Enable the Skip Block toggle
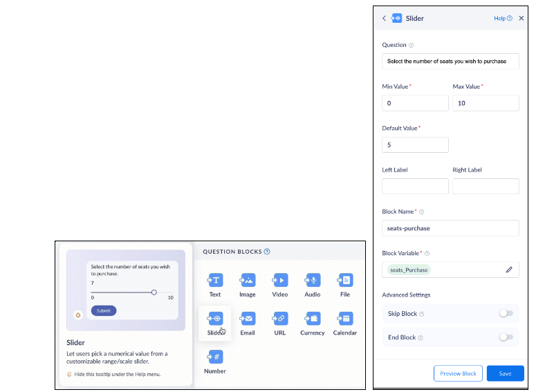This screenshot has width=554, height=392. (506, 313)
